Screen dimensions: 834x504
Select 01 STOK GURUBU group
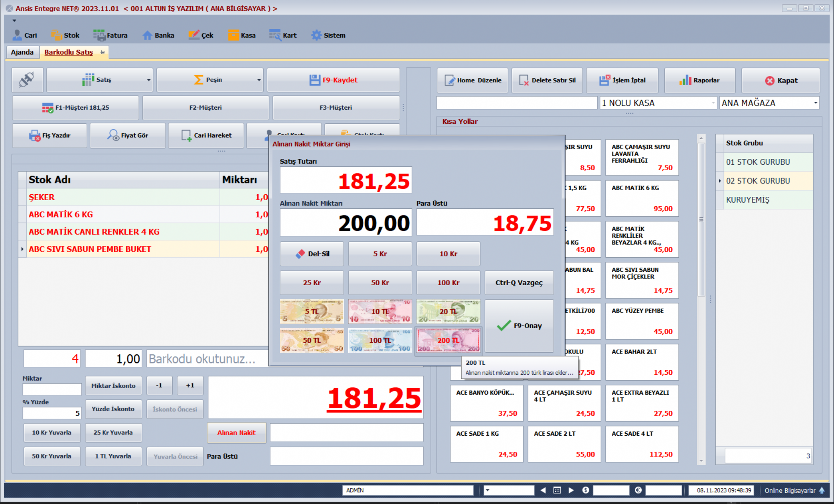pos(768,162)
